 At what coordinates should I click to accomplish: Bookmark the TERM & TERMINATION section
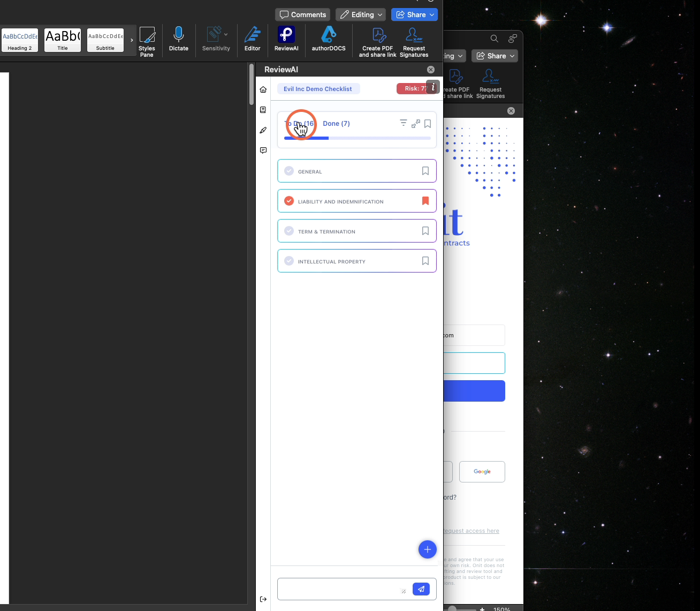click(x=425, y=231)
